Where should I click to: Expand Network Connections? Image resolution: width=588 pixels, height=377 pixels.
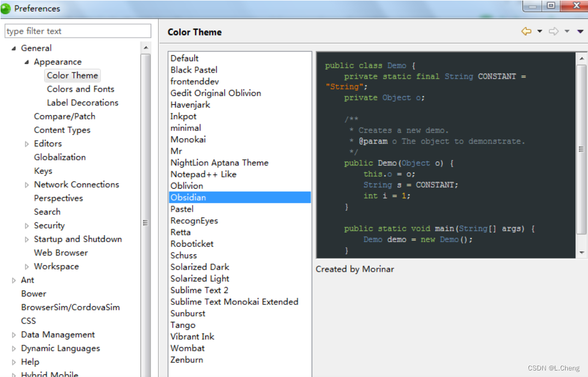pos(27,184)
